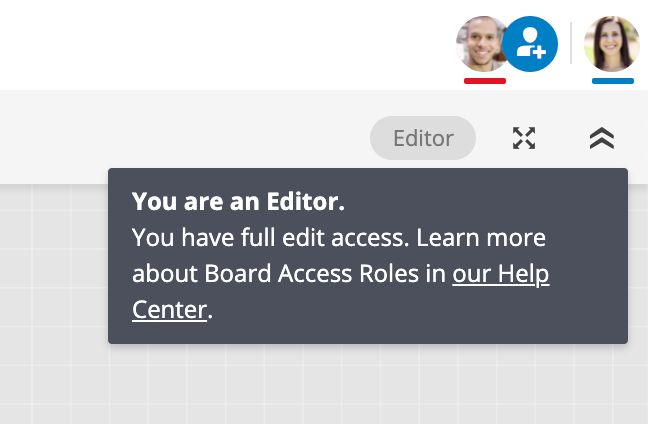Click the vertical divider beside the woman's avatar
This screenshot has width=648, height=424.
click(x=571, y=43)
